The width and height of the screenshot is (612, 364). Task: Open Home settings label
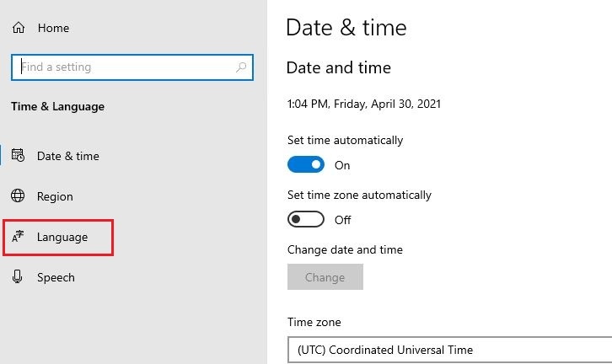pos(53,28)
